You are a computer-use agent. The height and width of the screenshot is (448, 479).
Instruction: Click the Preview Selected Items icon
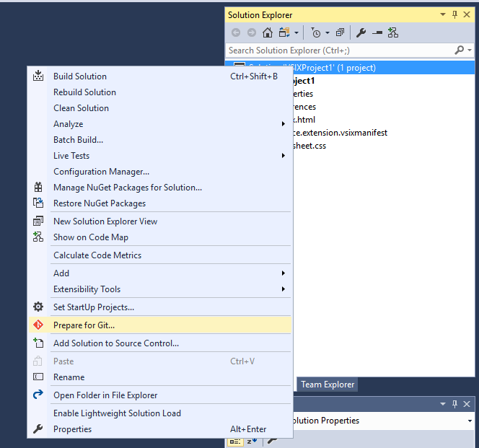[377, 32]
